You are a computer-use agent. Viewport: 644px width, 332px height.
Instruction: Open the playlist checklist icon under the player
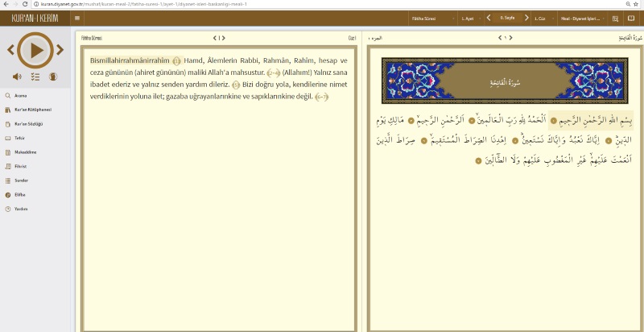35,77
